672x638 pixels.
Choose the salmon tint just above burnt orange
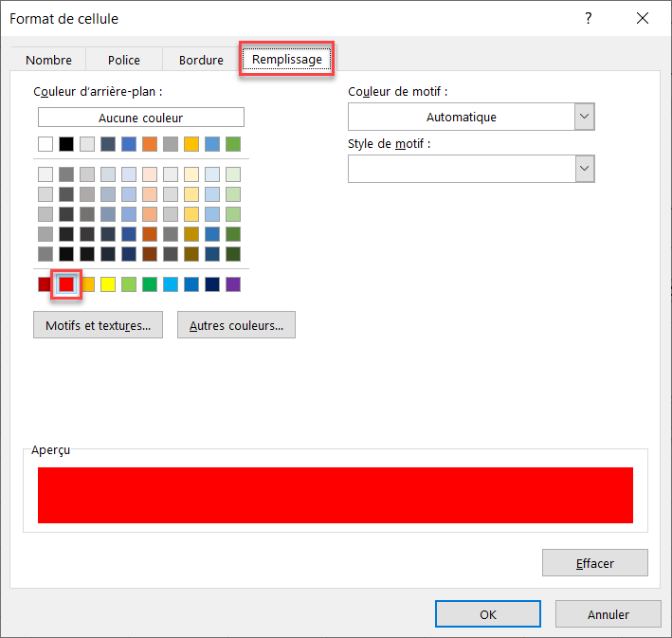coord(150,214)
